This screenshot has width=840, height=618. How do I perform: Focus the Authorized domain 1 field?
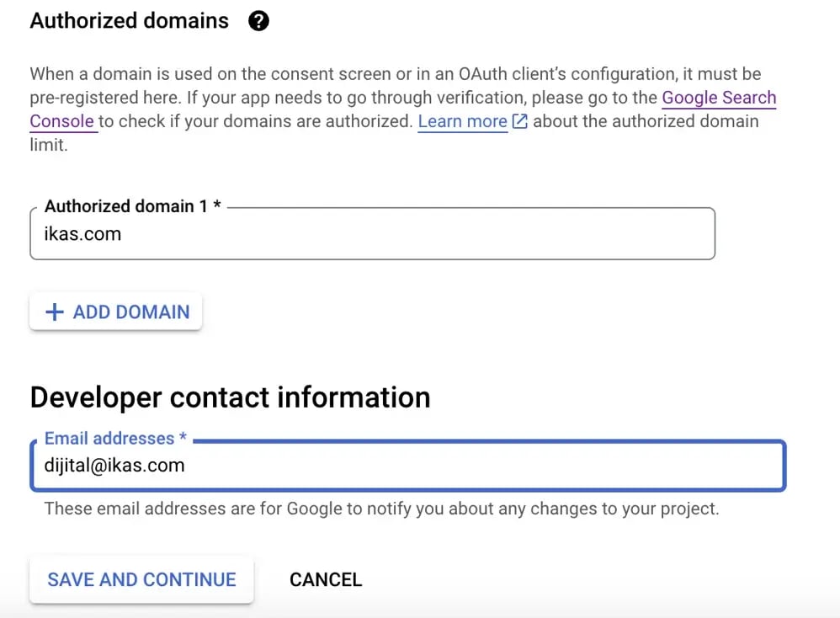[372, 234]
